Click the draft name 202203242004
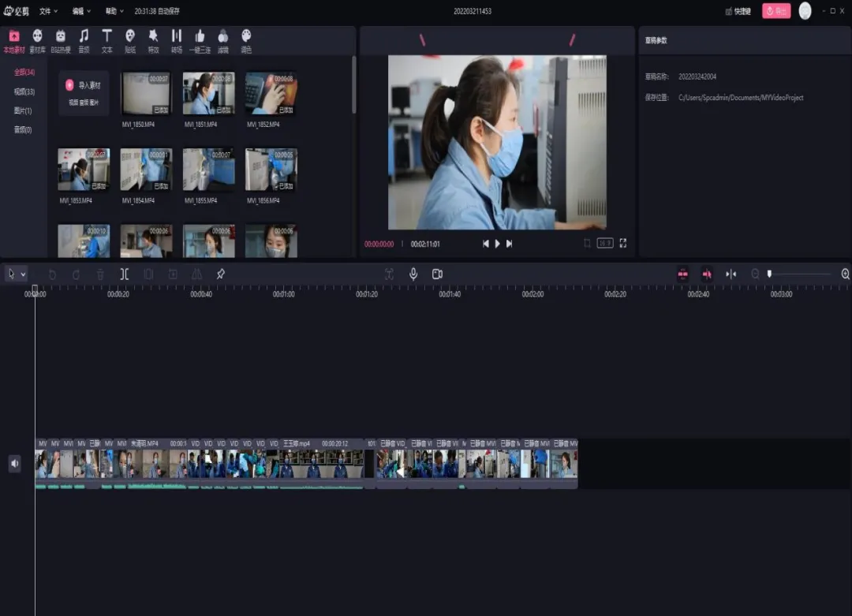Image resolution: width=852 pixels, height=616 pixels. [x=697, y=77]
